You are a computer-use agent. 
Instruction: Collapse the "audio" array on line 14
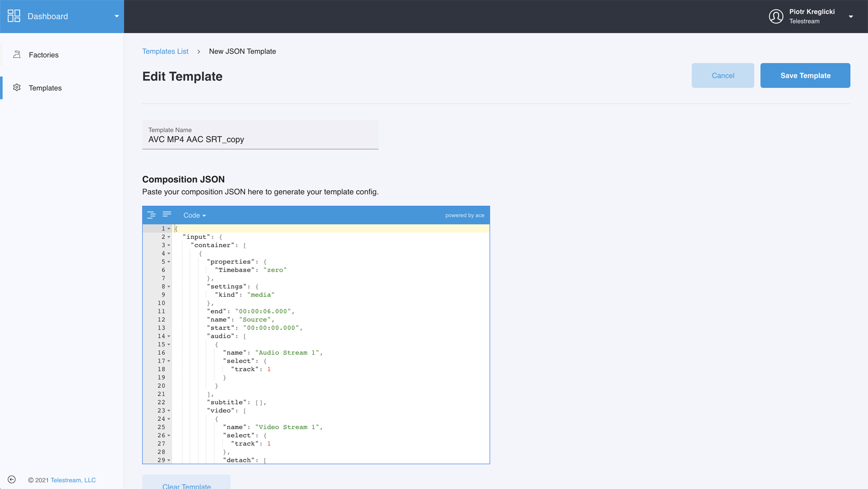(x=169, y=336)
